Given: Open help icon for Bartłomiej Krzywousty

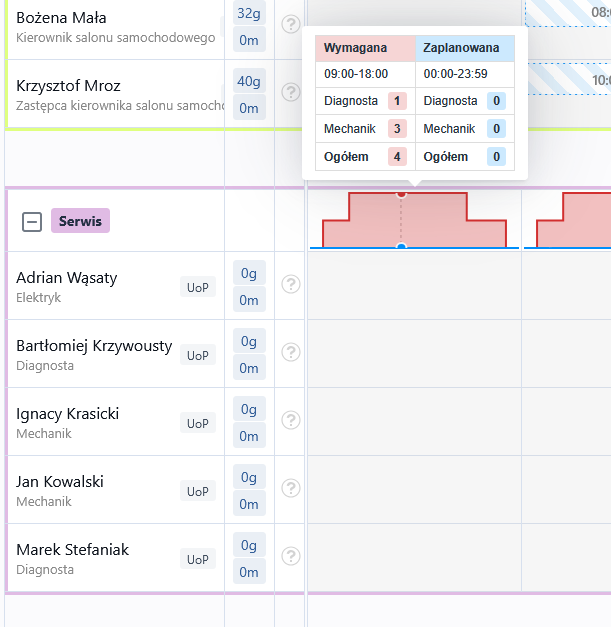Looking at the screenshot, I should pos(291,352).
